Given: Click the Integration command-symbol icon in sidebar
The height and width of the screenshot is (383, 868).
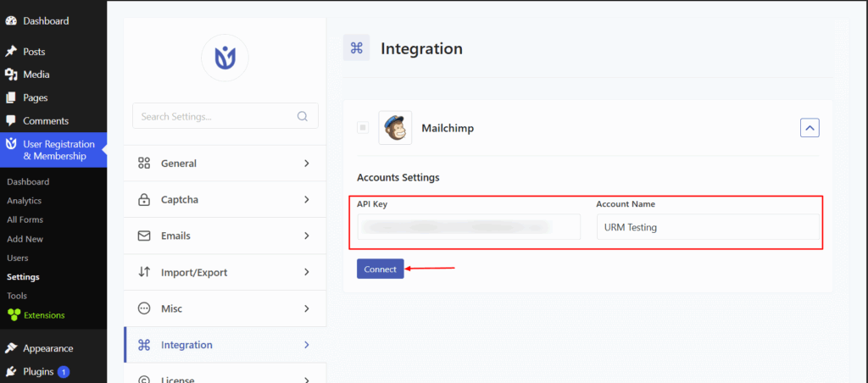Looking at the screenshot, I should pos(144,345).
